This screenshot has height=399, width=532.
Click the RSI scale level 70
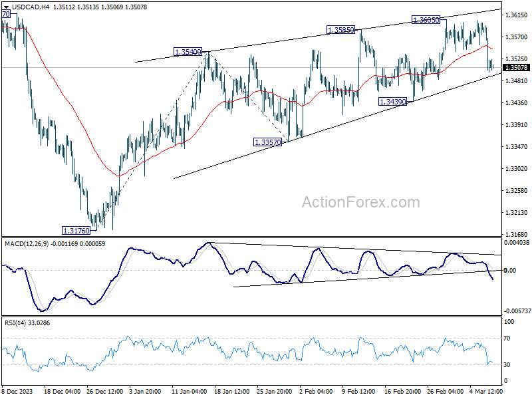click(507, 338)
